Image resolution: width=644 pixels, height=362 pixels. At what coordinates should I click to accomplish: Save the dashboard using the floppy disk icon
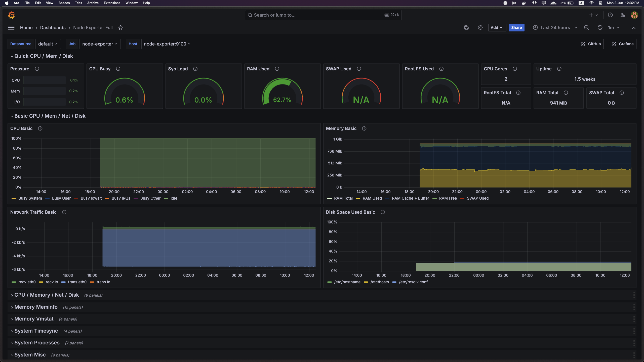click(x=466, y=28)
